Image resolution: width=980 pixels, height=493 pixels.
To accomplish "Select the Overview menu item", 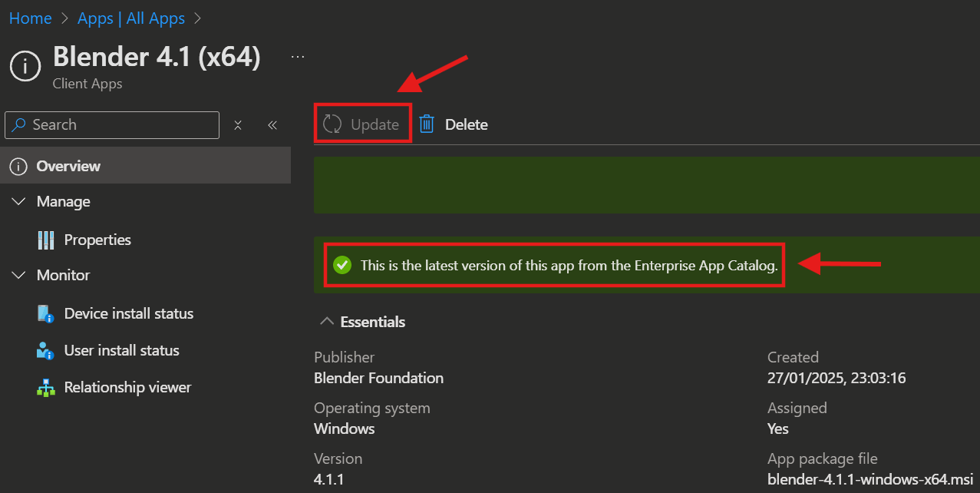I will (145, 166).
